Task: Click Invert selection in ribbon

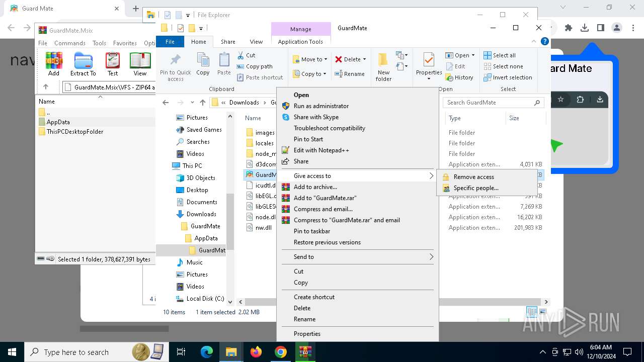Action: tap(508, 77)
